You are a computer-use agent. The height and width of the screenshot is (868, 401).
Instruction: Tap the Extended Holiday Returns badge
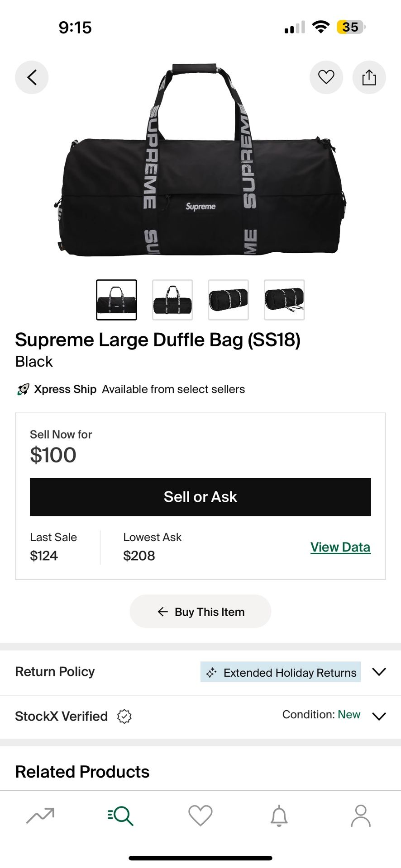click(x=281, y=672)
